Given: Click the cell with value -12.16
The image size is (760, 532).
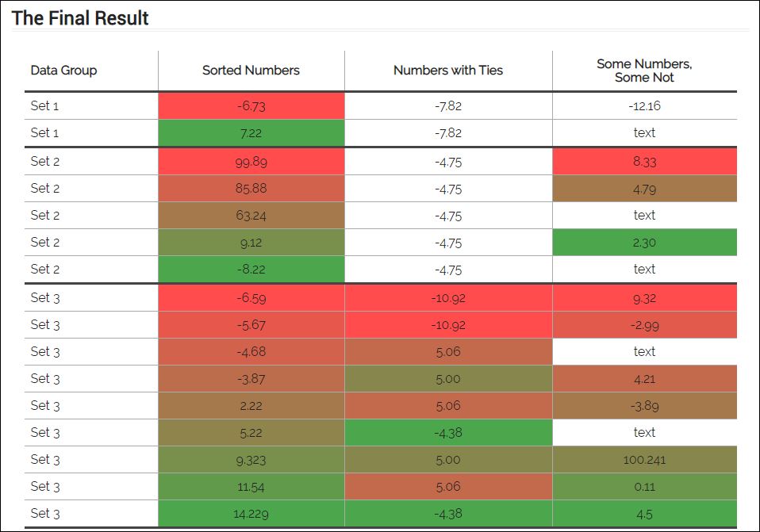Looking at the screenshot, I should [x=644, y=106].
